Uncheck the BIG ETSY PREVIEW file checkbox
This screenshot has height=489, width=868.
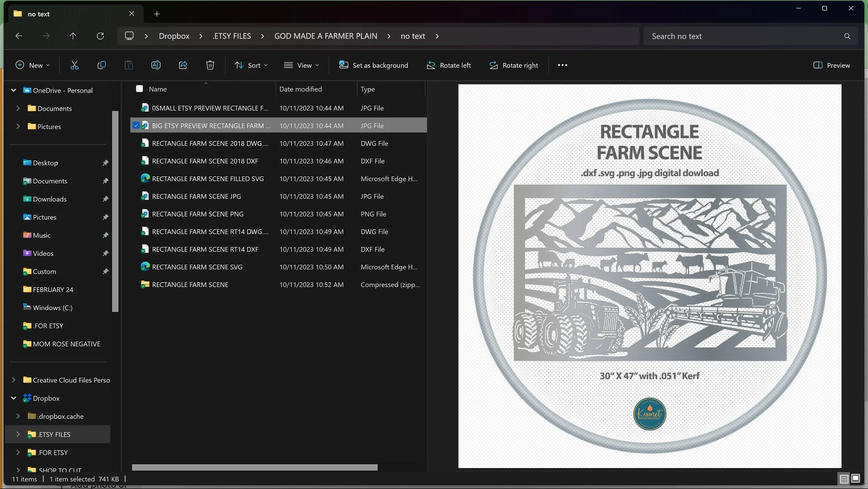click(x=136, y=125)
